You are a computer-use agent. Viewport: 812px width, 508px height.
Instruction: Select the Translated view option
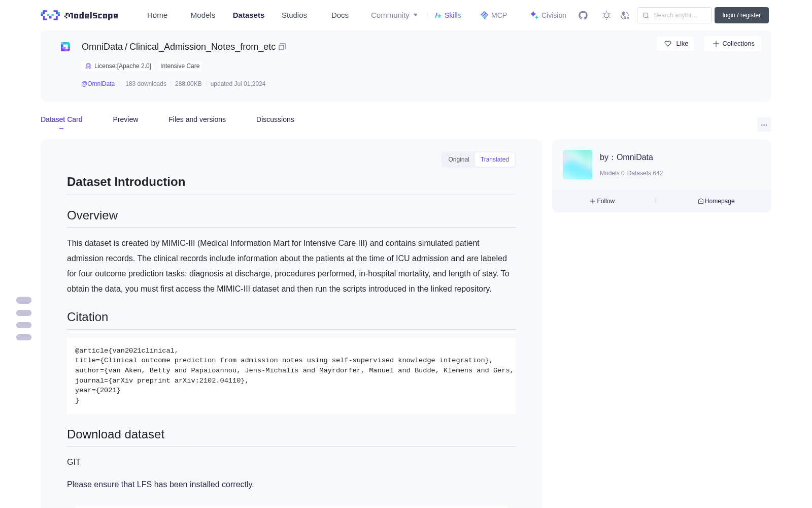point(494,160)
